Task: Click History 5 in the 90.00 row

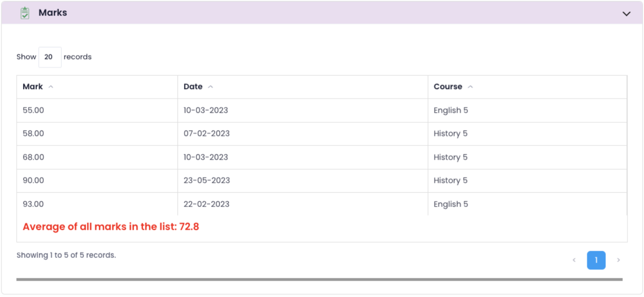Action: point(450,181)
